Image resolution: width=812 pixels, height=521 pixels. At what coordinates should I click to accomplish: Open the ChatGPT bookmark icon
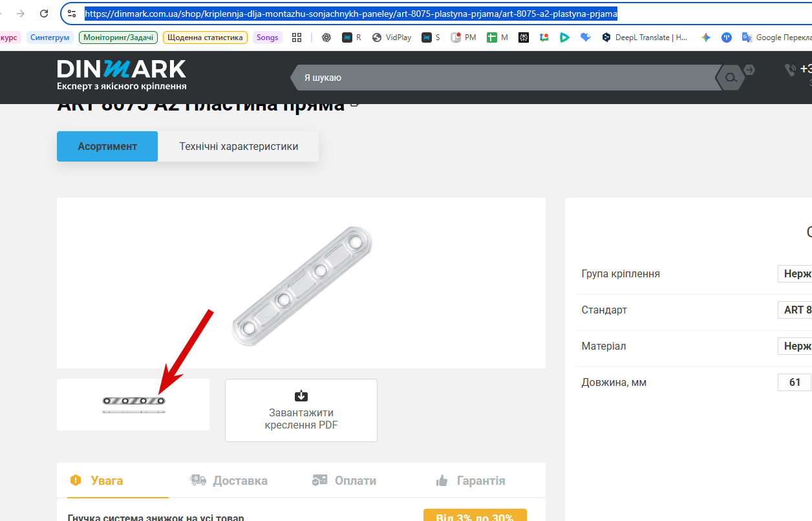(326, 37)
